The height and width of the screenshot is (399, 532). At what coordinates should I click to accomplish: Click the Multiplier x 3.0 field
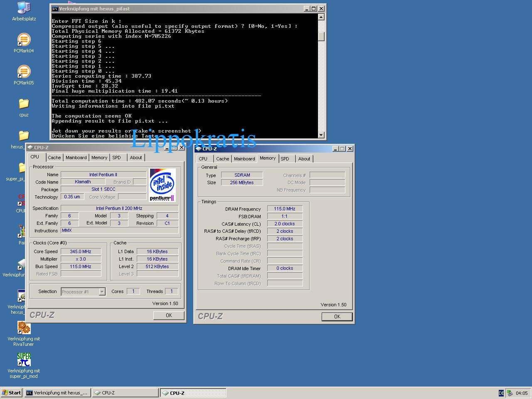coord(81,259)
